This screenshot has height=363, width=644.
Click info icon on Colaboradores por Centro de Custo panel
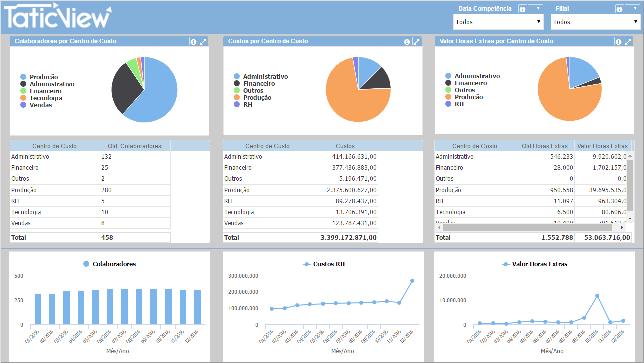click(194, 42)
